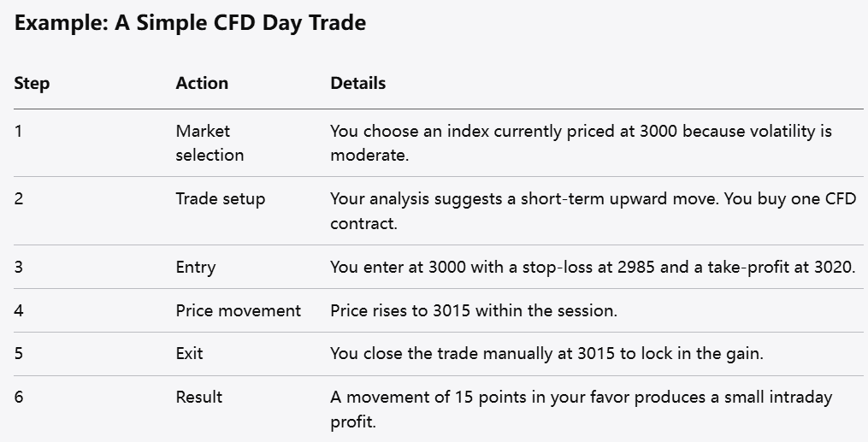868x442 pixels.
Task: Click the "Action" column header
Action: [202, 83]
